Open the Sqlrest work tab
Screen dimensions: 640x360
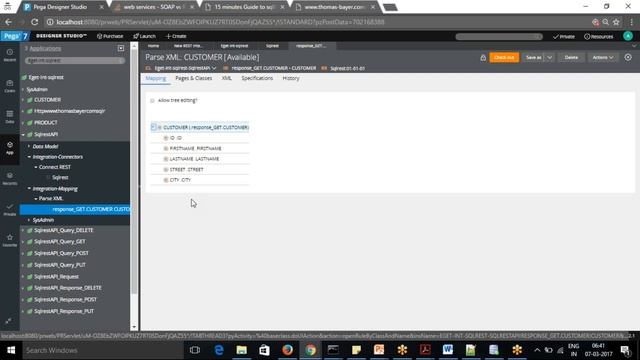272,46
